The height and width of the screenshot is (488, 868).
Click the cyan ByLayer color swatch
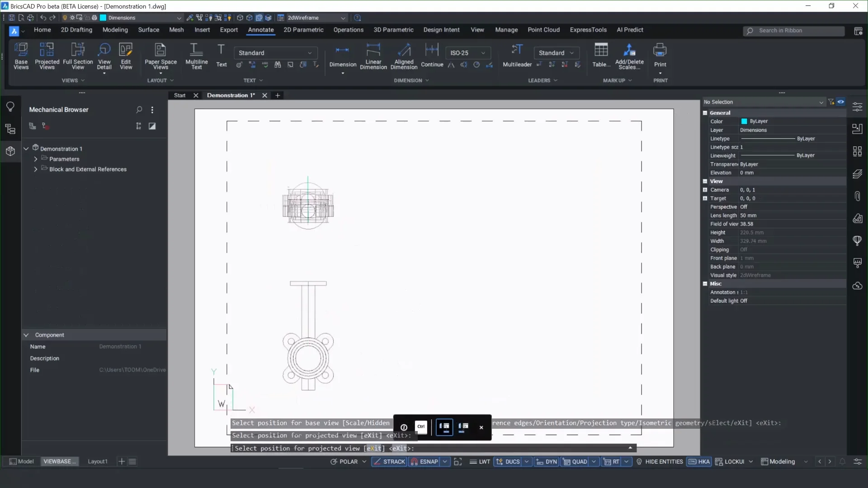[x=744, y=122]
